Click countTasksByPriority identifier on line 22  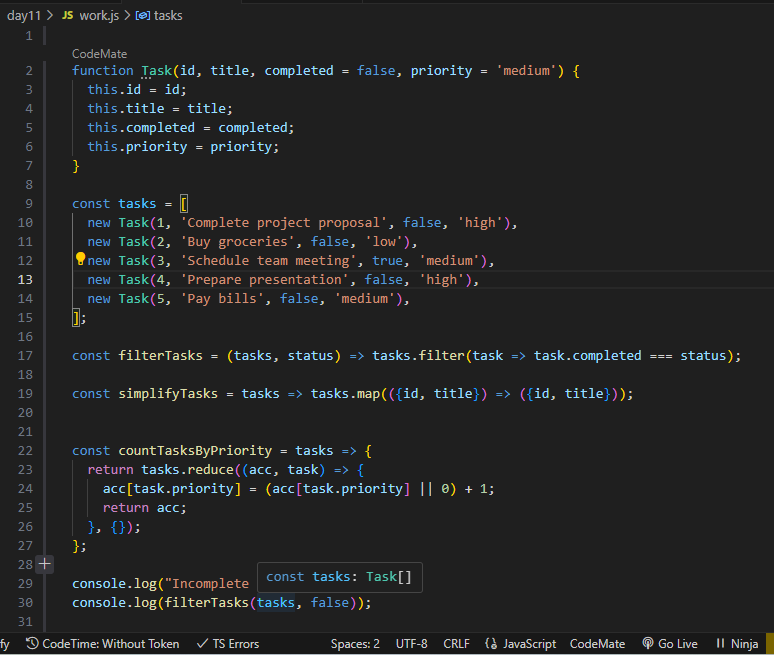tap(195, 451)
